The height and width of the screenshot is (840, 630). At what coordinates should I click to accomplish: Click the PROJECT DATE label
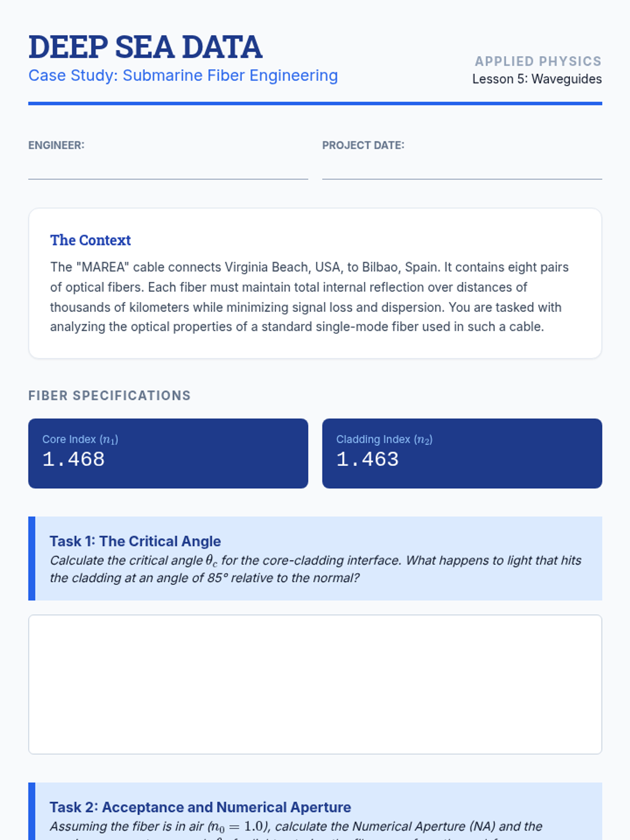pos(363,145)
